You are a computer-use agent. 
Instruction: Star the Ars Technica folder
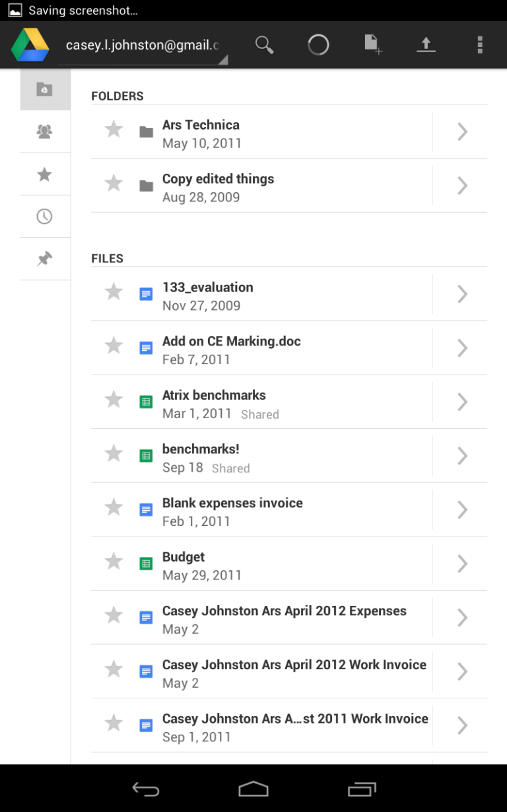(x=113, y=131)
